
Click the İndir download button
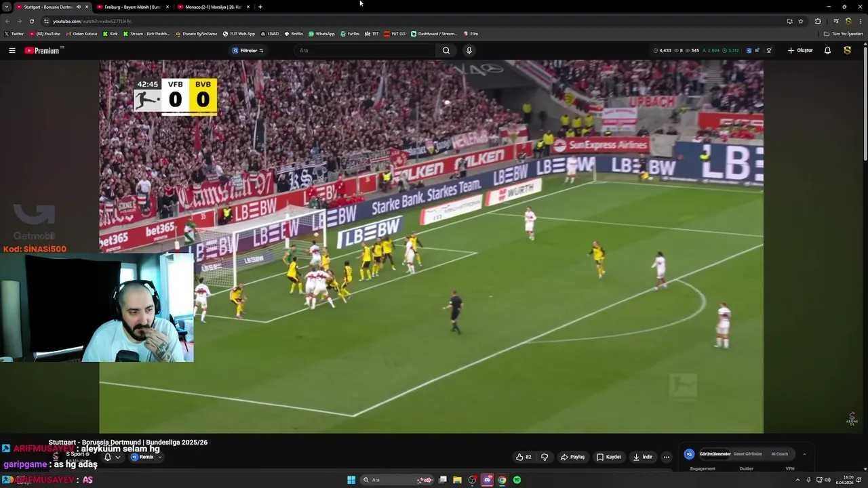pyautogui.click(x=643, y=457)
